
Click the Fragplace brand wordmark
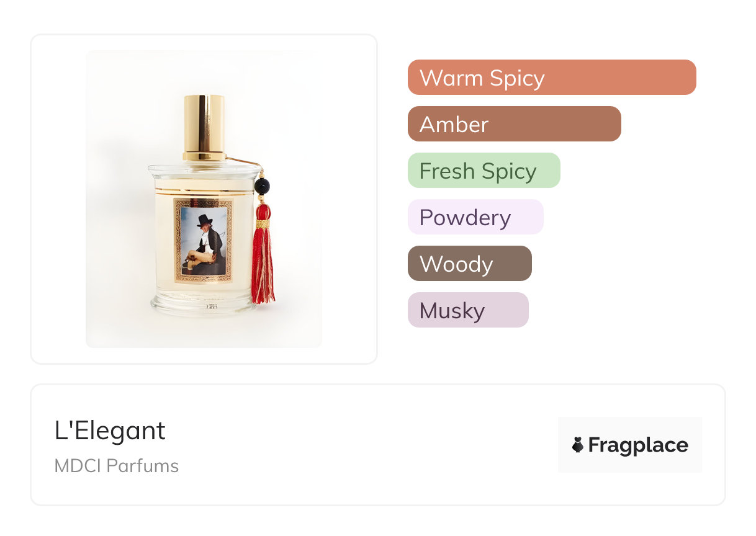click(638, 445)
